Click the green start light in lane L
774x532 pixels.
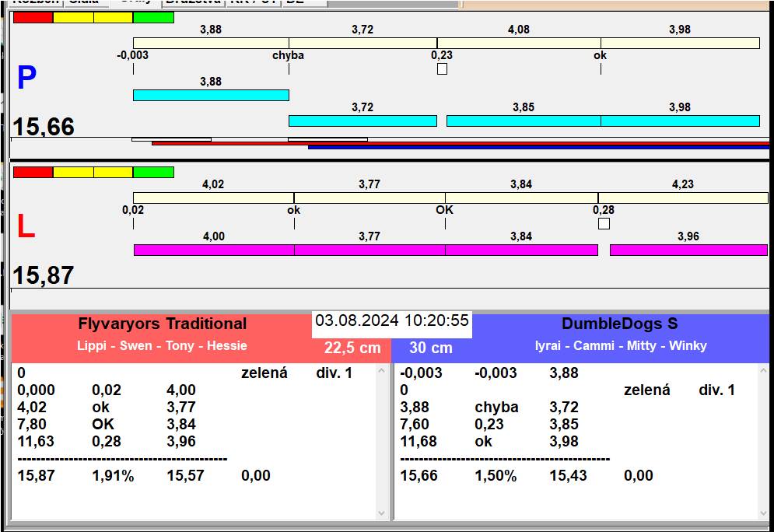pyautogui.click(x=153, y=172)
